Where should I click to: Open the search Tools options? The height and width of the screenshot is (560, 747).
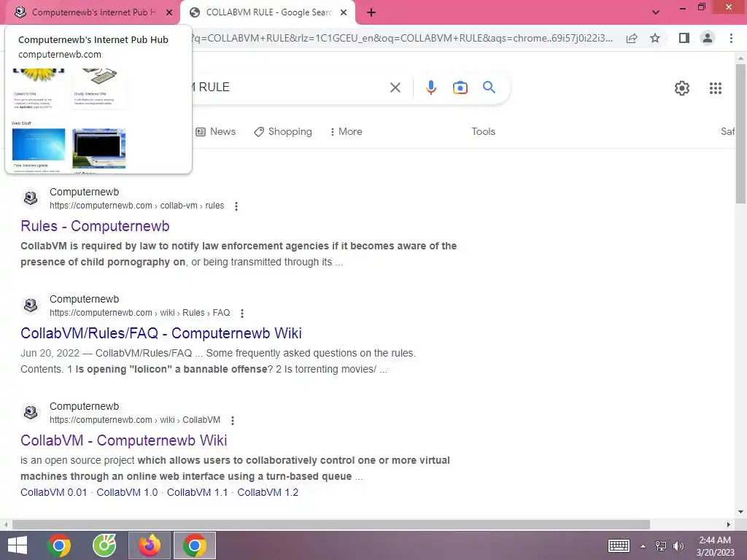tap(483, 131)
